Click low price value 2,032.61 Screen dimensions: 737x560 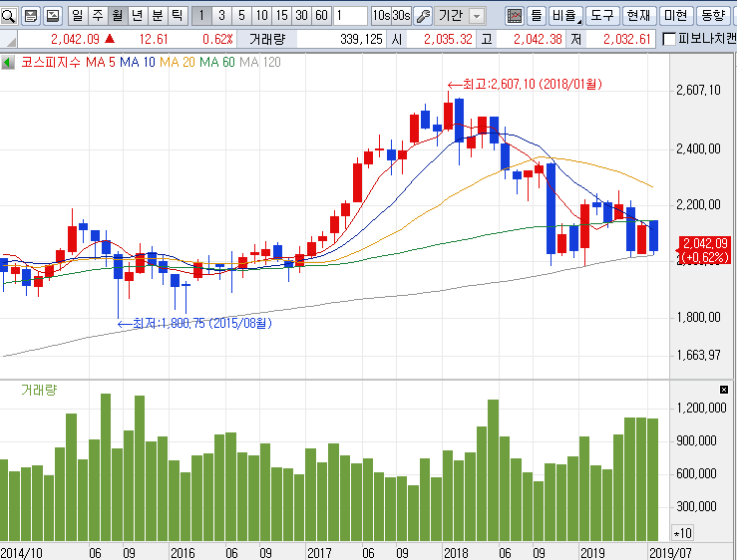(x=627, y=39)
